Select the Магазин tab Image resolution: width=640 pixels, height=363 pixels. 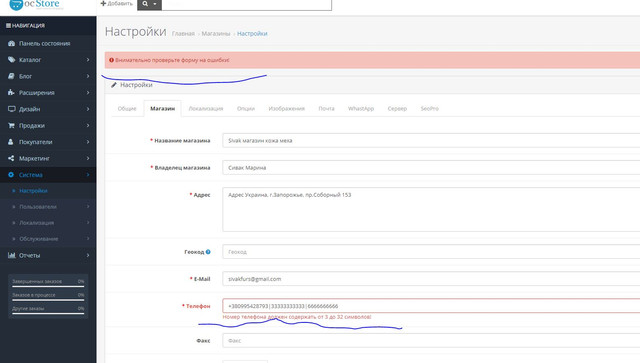click(162, 109)
